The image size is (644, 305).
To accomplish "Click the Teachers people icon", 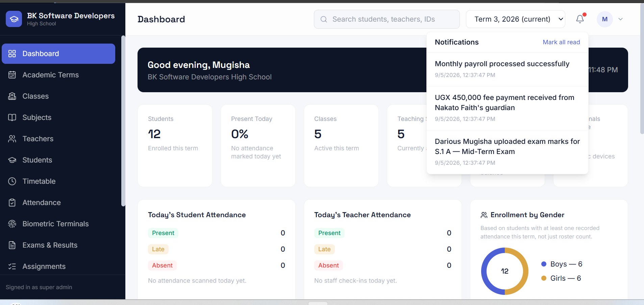I will [x=12, y=139].
